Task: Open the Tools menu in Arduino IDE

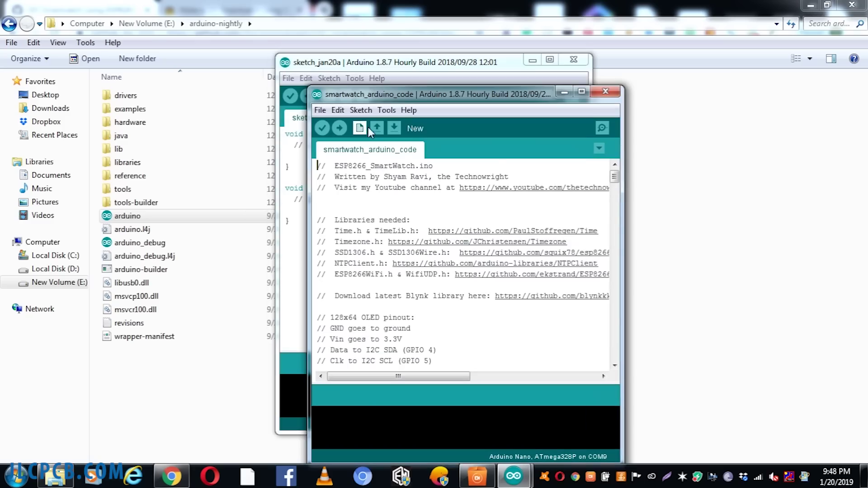Action: pos(386,110)
